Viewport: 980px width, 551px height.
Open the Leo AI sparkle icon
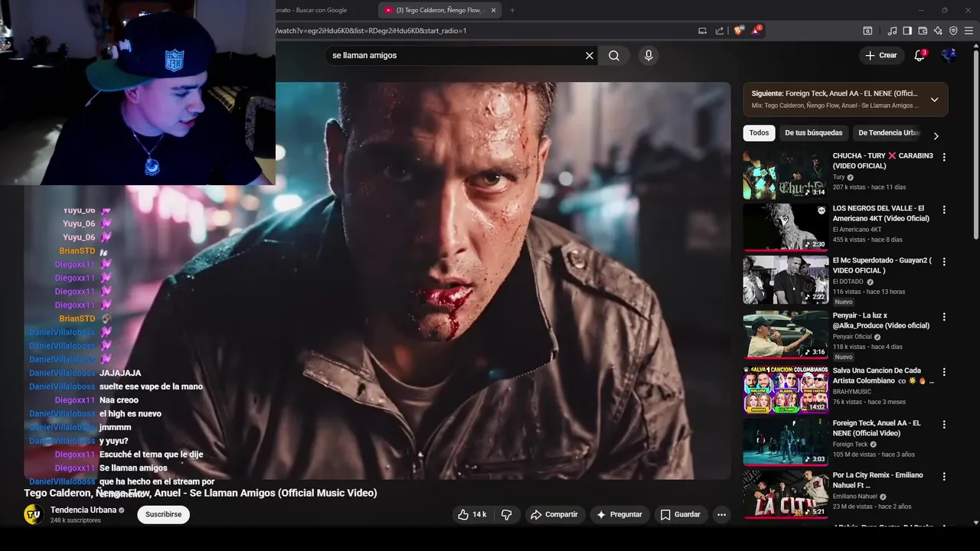938,31
